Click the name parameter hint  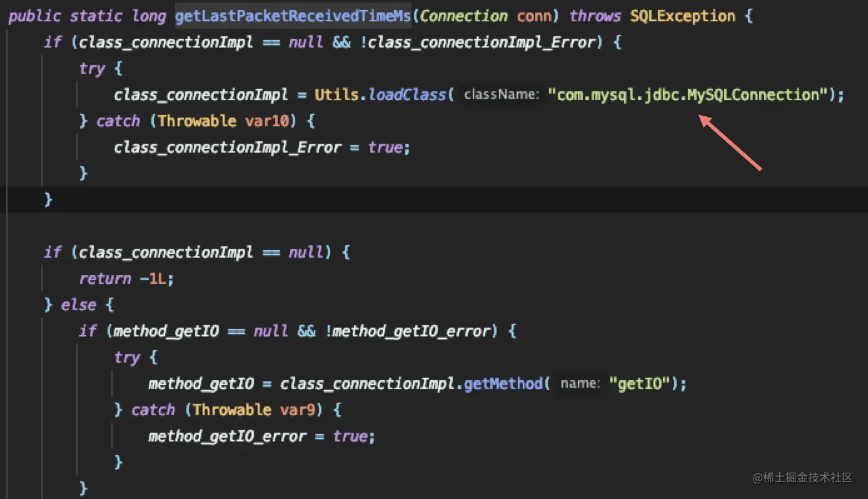click(x=581, y=383)
